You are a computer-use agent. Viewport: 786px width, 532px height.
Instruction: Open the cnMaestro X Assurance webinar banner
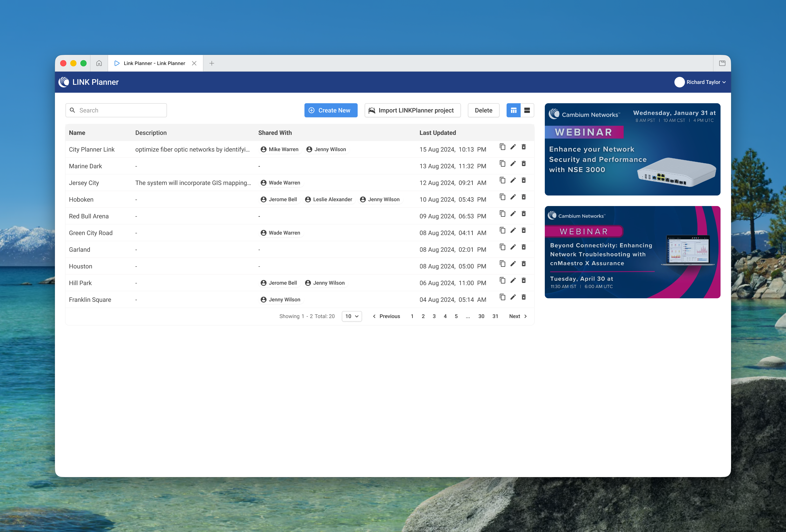(x=632, y=252)
